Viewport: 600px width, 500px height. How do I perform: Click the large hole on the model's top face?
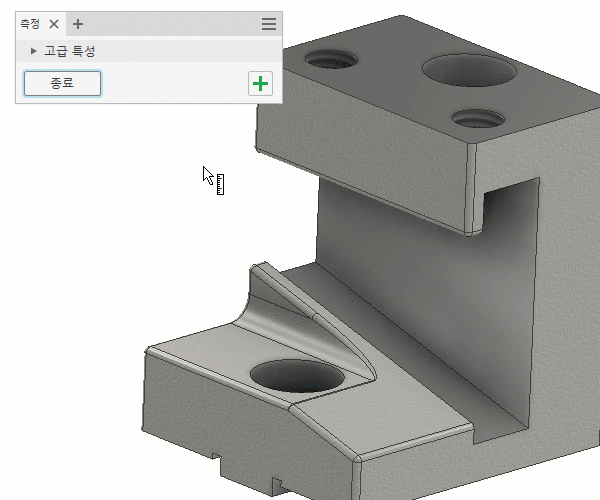point(469,70)
